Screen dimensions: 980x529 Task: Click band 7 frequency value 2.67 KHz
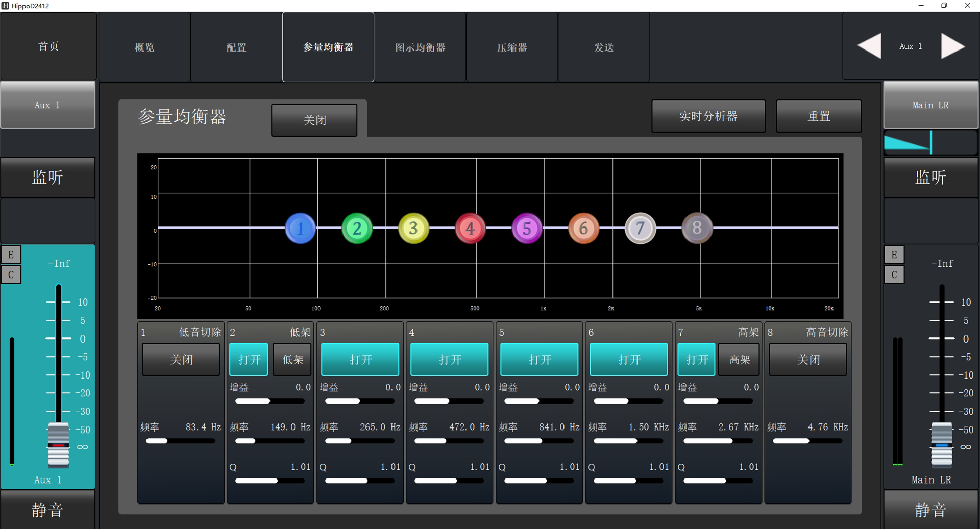[738, 427]
